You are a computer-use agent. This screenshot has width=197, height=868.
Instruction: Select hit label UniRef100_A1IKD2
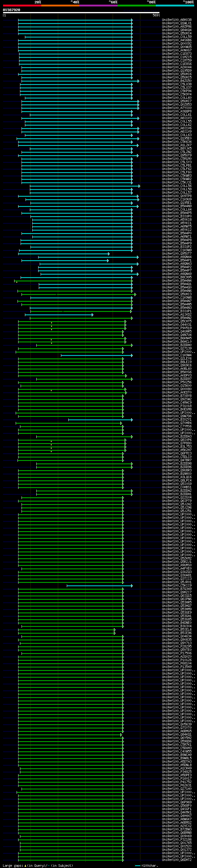(x=177, y=315)
